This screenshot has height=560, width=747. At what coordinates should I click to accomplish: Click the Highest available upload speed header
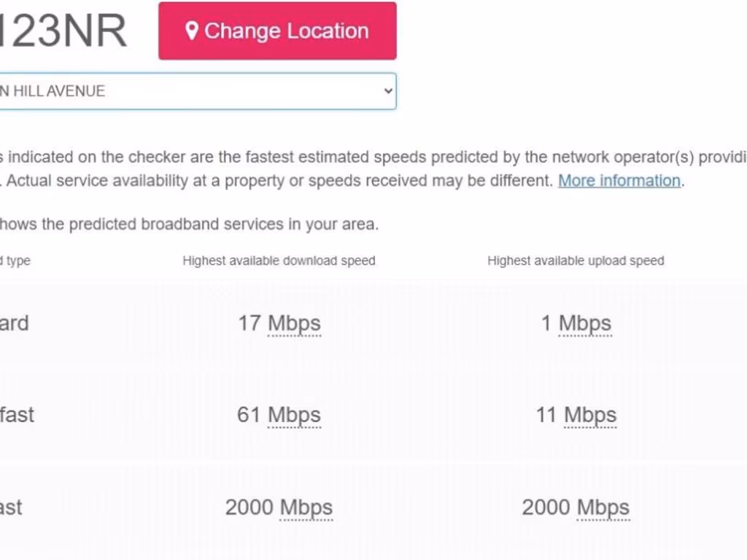(576, 260)
